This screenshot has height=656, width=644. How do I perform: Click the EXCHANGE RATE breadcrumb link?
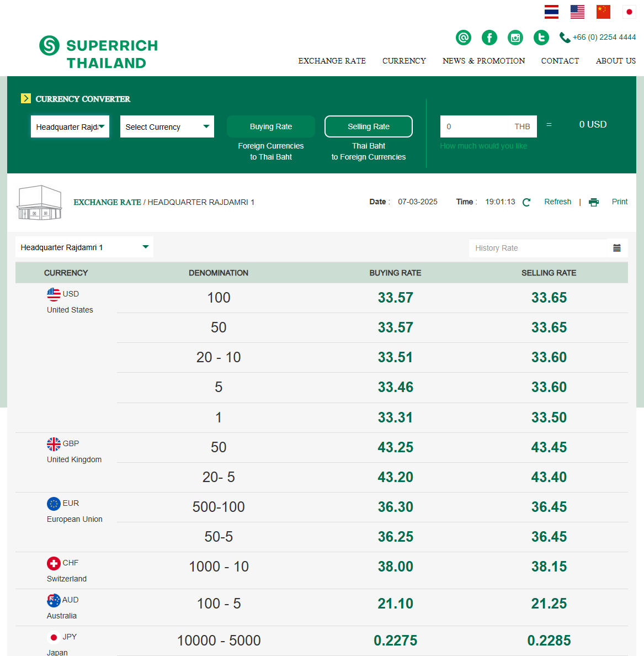pos(107,202)
